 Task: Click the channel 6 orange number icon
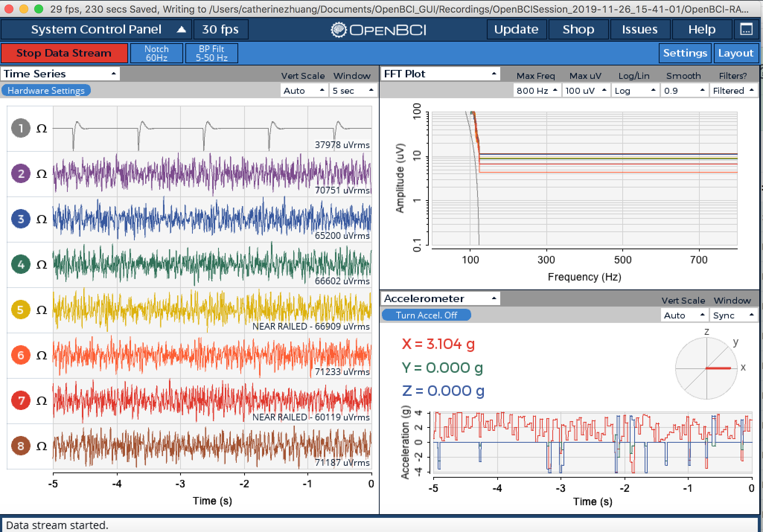tap(20, 355)
